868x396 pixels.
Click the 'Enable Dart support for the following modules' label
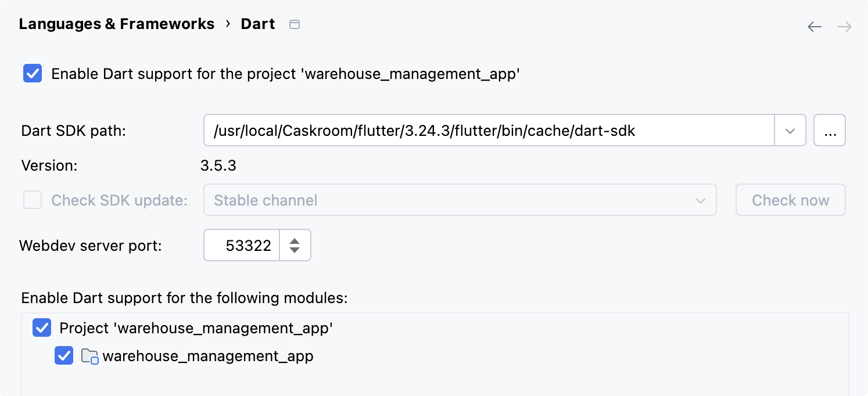pos(184,298)
